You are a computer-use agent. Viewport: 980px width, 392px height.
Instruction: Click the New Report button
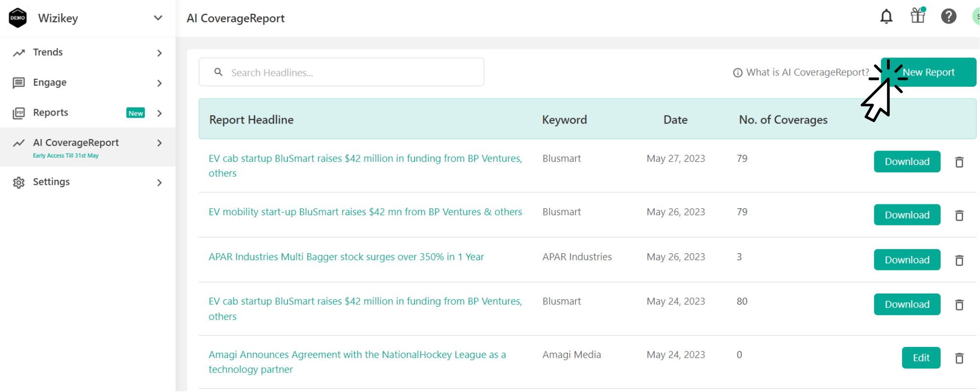tap(928, 72)
